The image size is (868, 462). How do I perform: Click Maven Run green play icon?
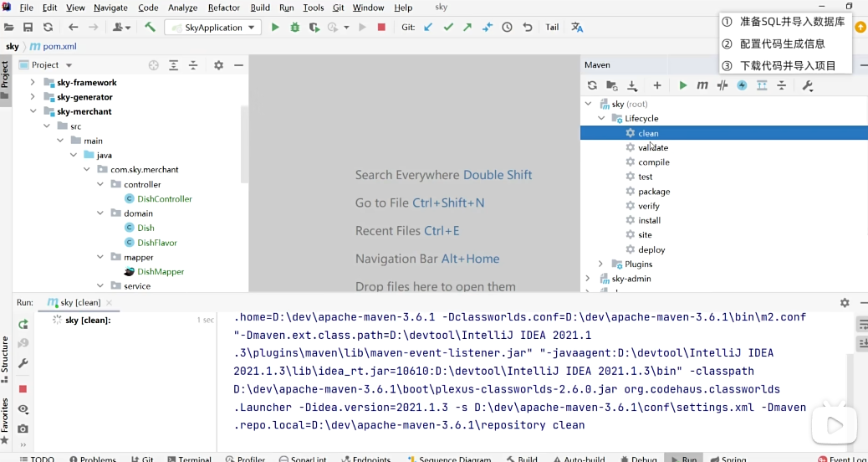[x=683, y=85]
